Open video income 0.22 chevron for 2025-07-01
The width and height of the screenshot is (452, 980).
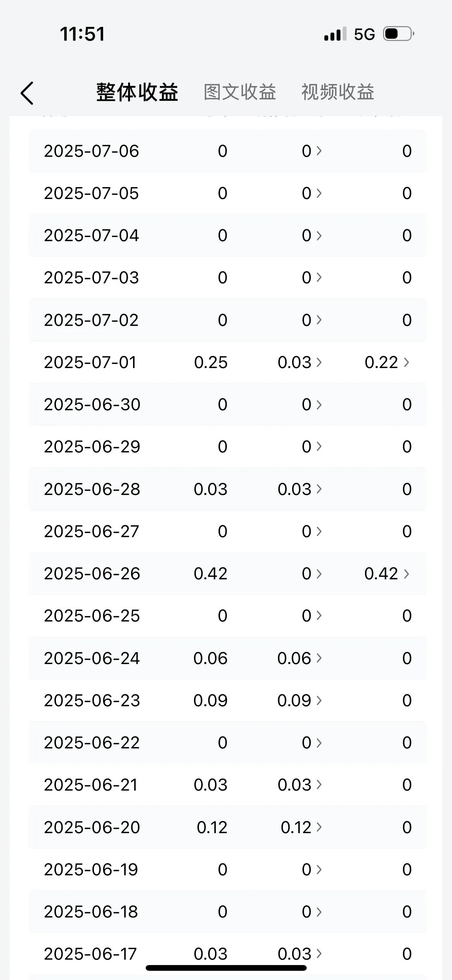point(407,362)
